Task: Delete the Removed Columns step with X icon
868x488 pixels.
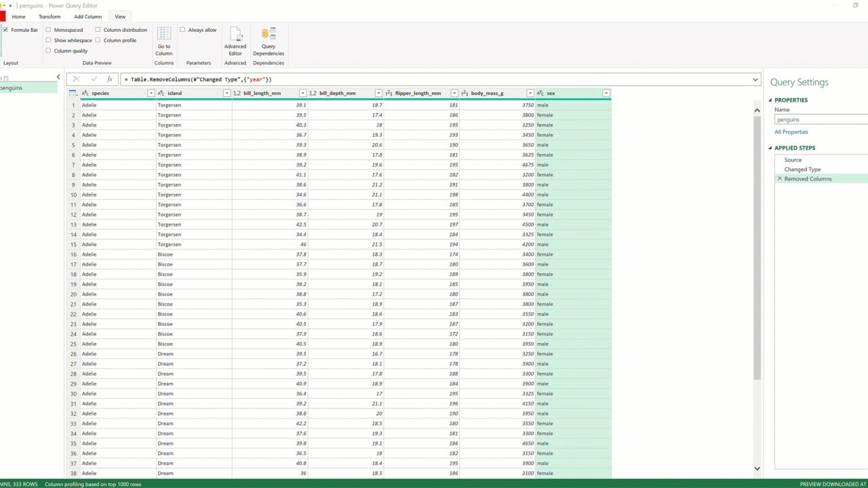Action: click(x=779, y=179)
